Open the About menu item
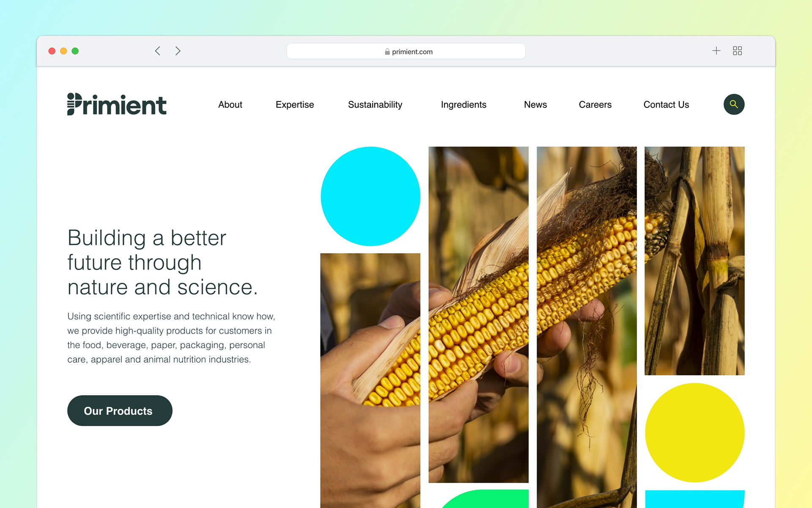Screen dimensions: 812x508 (230, 104)
